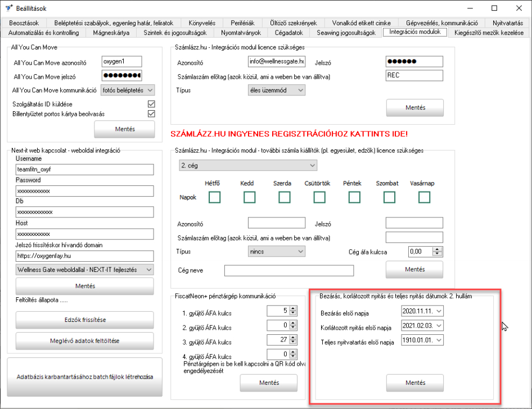Toggle Billentyűzet portos kártya beolvasás checkbox
Image resolution: width=532 pixels, height=409 pixels.
(151, 114)
